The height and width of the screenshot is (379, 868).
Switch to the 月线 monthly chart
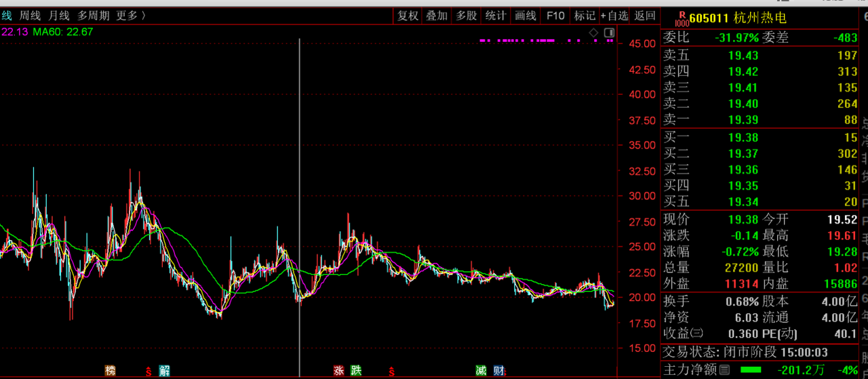(x=59, y=16)
